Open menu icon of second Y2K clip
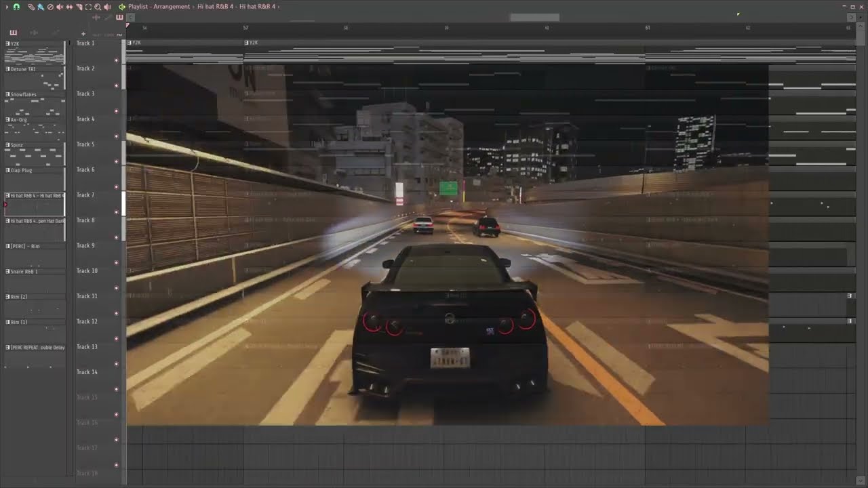The width and height of the screenshot is (868, 488). [247, 43]
